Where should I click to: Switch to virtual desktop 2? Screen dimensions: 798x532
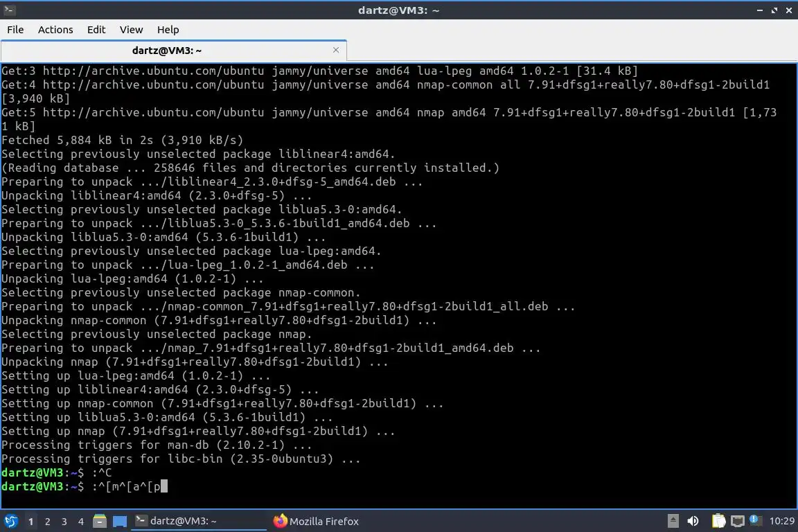click(47, 522)
